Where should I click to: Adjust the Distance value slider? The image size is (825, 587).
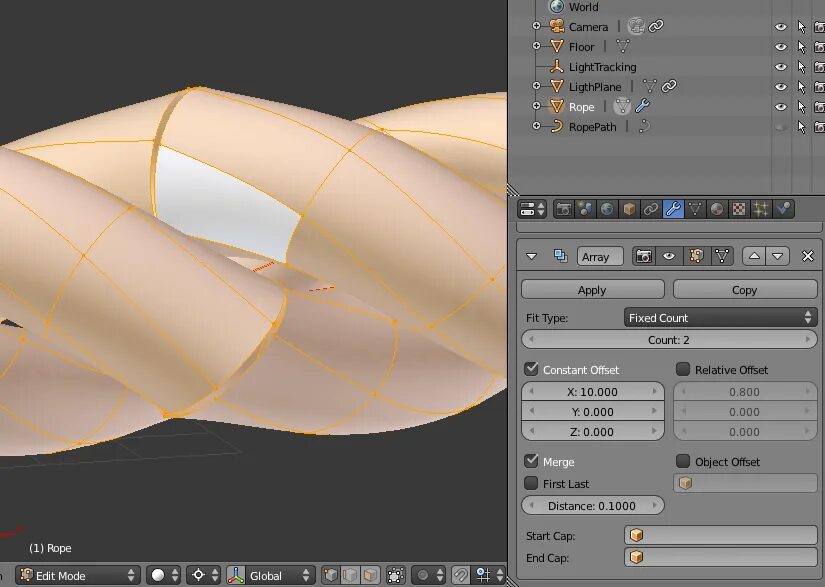[x=592, y=505]
